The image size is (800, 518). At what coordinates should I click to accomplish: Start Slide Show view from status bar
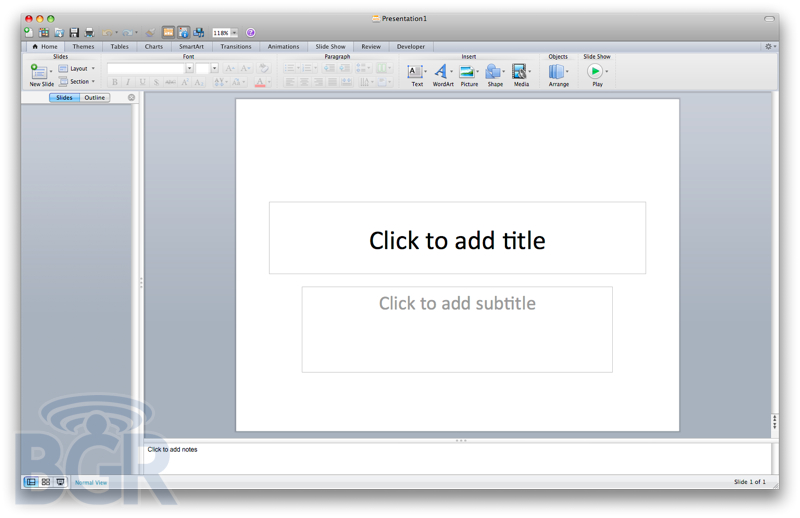(60, 482)
